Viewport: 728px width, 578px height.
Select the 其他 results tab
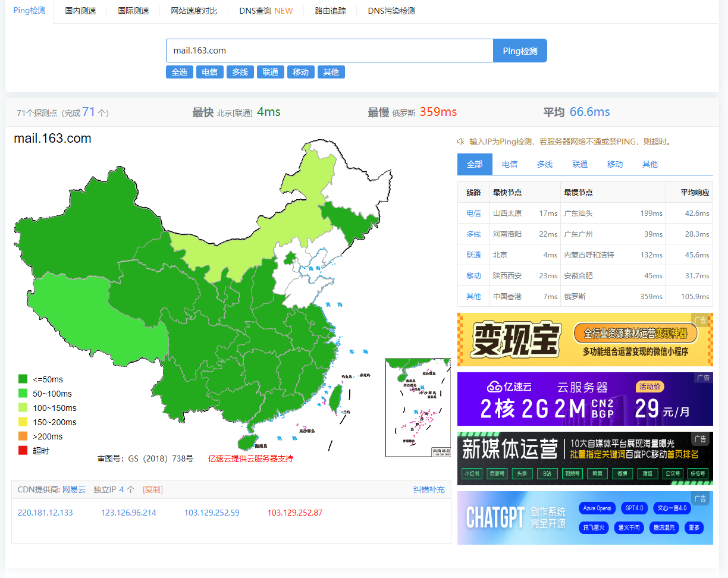click(x=650, y=164)
